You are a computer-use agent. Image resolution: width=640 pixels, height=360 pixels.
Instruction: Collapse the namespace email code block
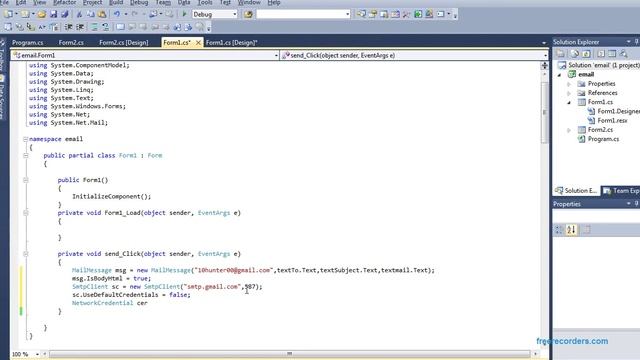(x=25, y=139)
